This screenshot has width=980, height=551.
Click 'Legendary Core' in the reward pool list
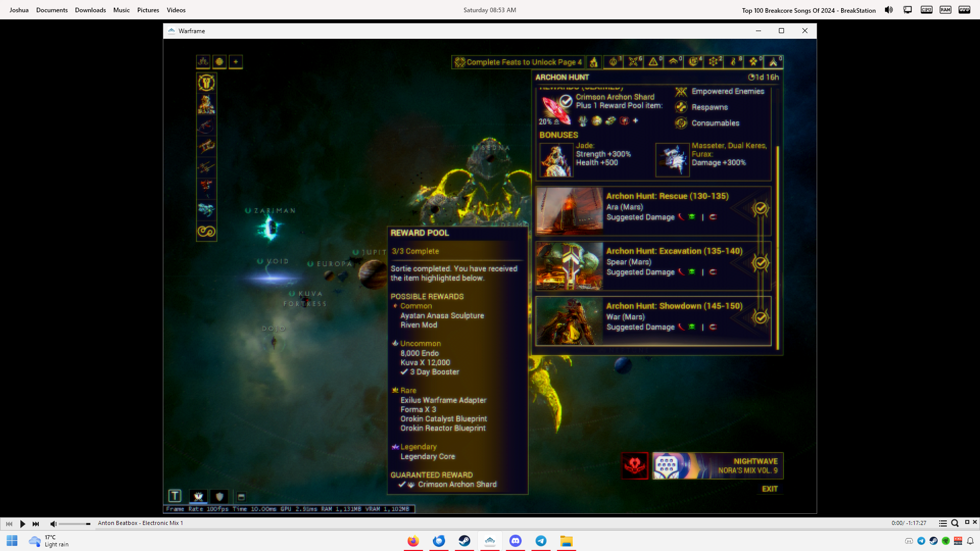pyautogui.click(x=428, y=457)
